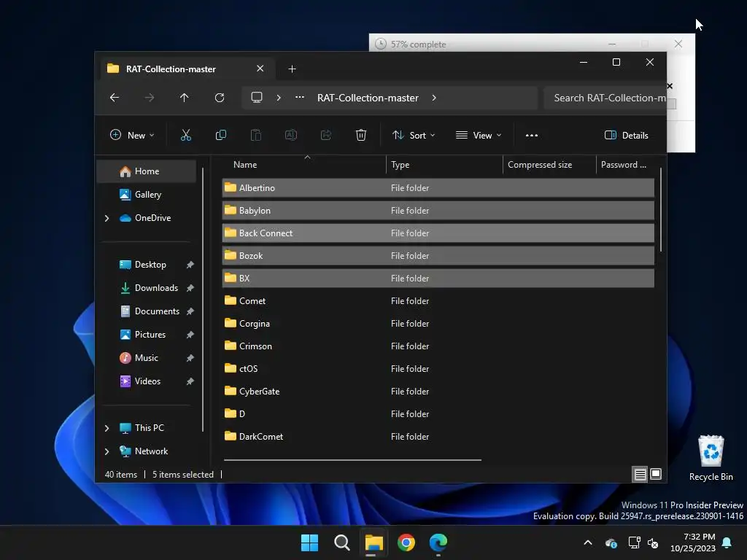Open the New dropdown
The width and height of the screenshot is (747, 560).
point(132,135)
